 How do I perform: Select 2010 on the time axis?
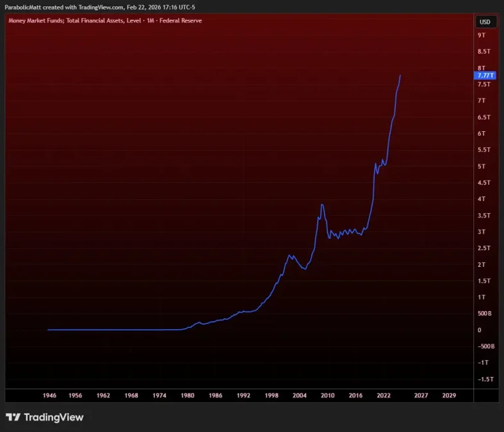(x=327, y=396)
